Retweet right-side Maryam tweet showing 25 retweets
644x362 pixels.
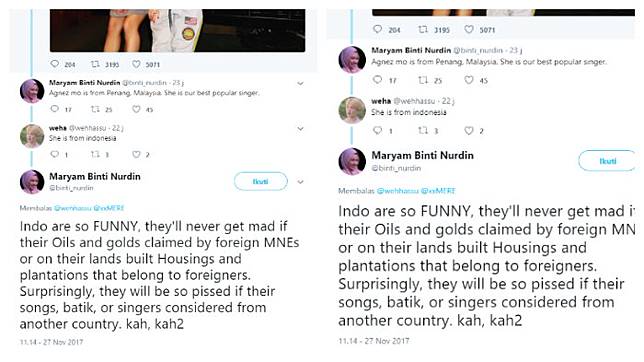point(423,80)
